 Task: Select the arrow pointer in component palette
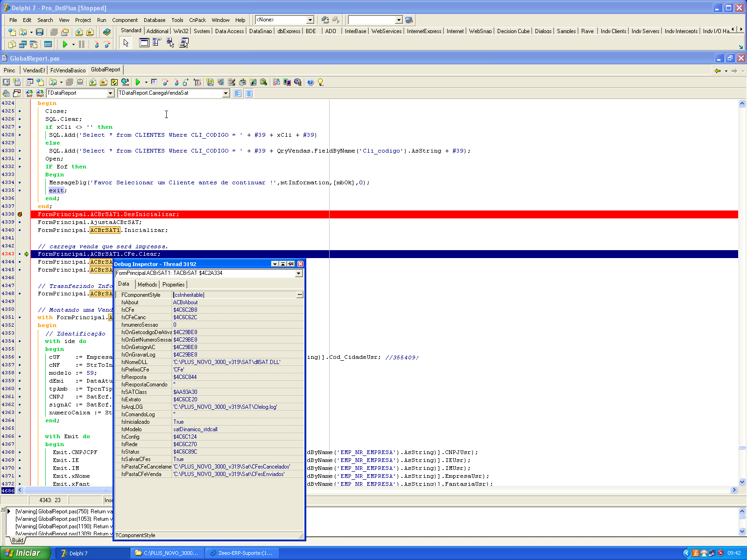coord(126,43)
